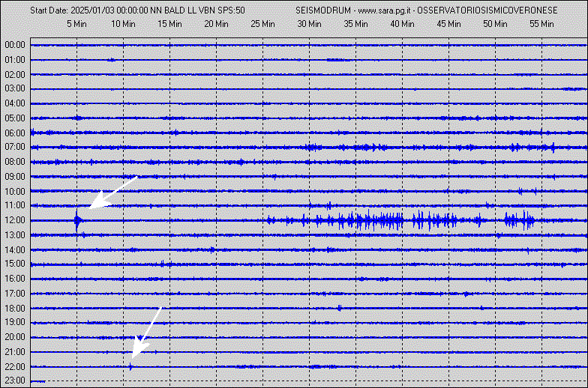Viewport: 588px width, 388px height.
Task: Click the 50 Min column label
Action: pyautogui.click(x=495, y=24)
